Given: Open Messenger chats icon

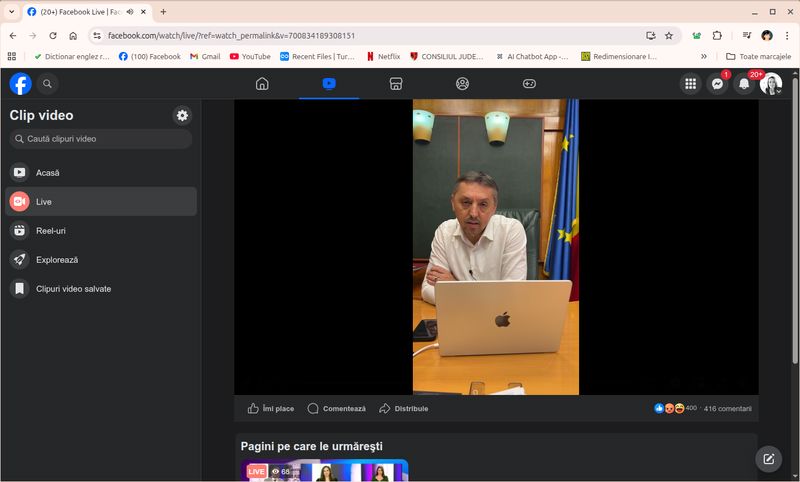Looking at the screenshot, I should pos(717,84).
